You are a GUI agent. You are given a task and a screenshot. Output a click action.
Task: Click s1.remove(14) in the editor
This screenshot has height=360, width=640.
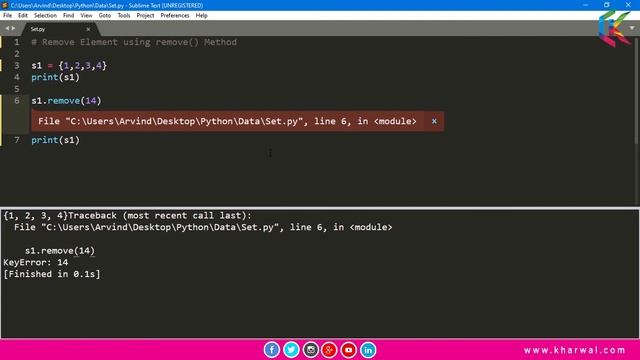pyautogui.click(x=66, y=101)
